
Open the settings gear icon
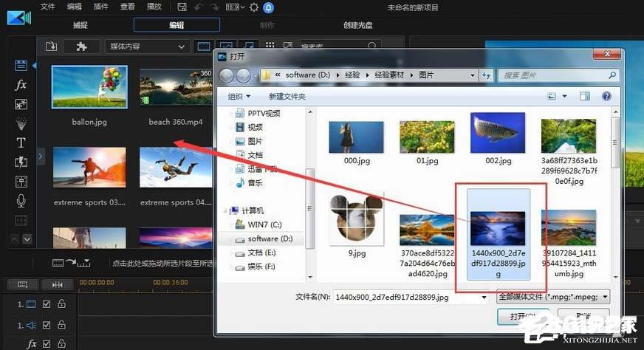pos(254,7)
